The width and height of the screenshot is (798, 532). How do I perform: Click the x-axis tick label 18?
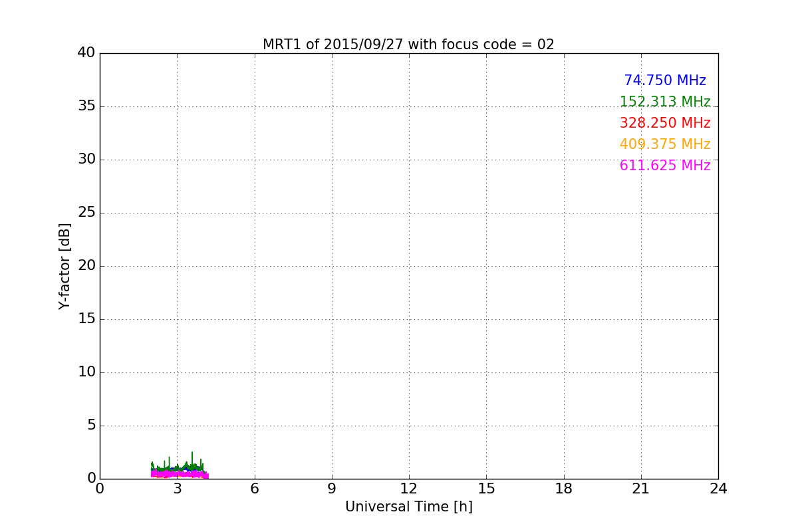point(564,489)
